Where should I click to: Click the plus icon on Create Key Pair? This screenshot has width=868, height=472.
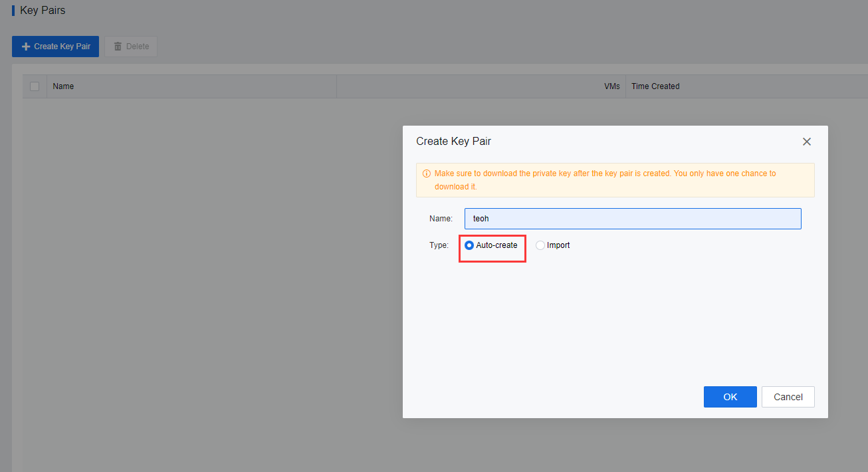point(26,47)
